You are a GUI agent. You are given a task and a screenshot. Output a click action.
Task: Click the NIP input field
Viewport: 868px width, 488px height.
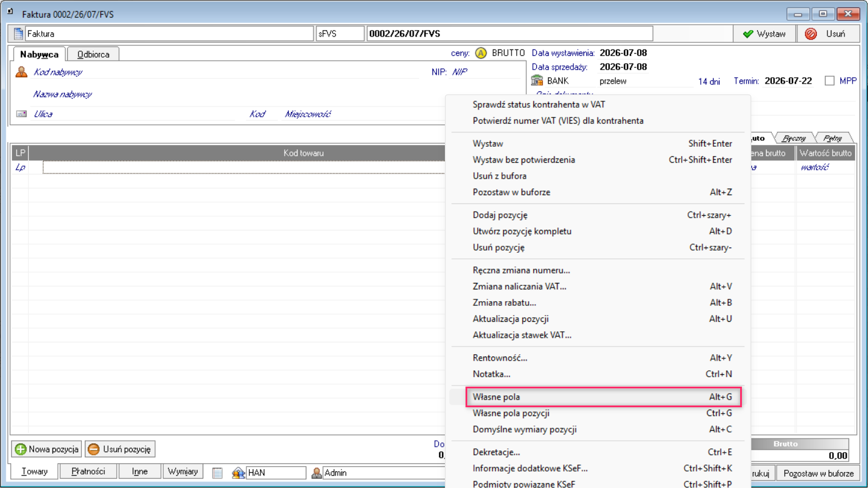click(487, 72)
